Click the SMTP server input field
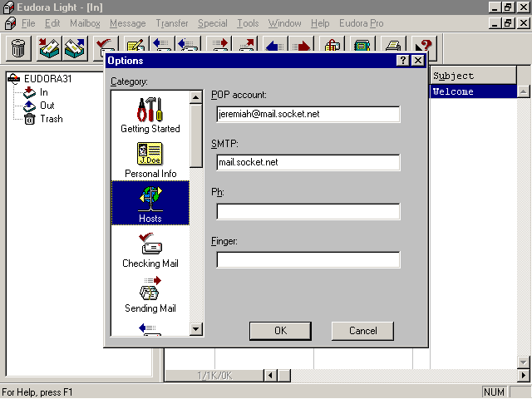The height and width of the screenshot is (399, 532). coord(308,163)
